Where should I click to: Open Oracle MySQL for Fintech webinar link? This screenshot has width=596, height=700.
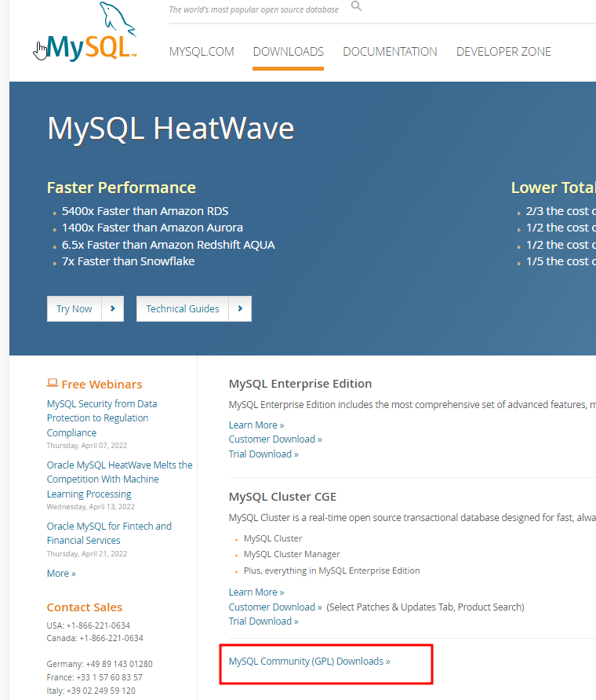109,533
